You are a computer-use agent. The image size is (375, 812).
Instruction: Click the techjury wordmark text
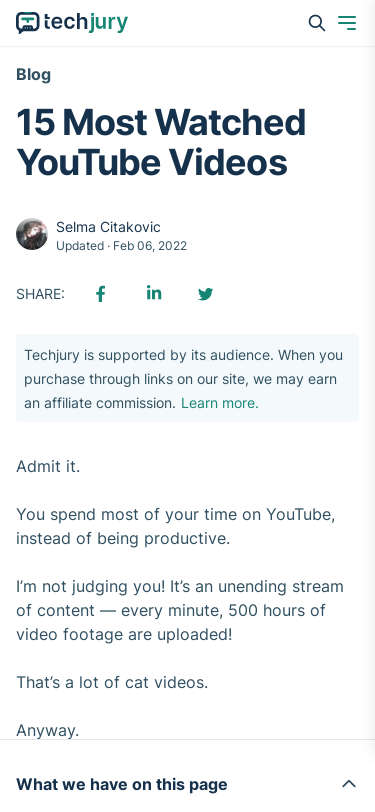(x=86, y=22)
